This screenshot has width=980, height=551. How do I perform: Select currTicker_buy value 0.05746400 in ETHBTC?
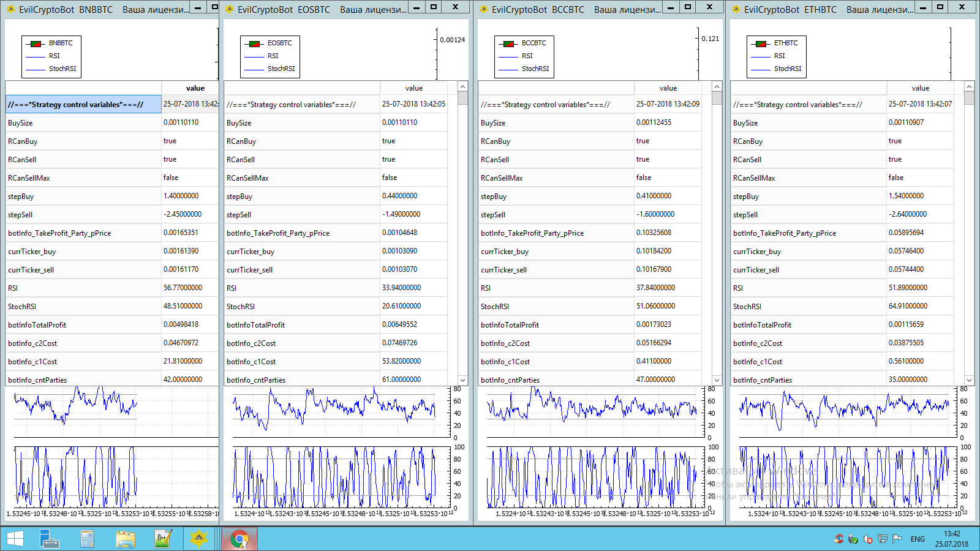pos(920,251)
